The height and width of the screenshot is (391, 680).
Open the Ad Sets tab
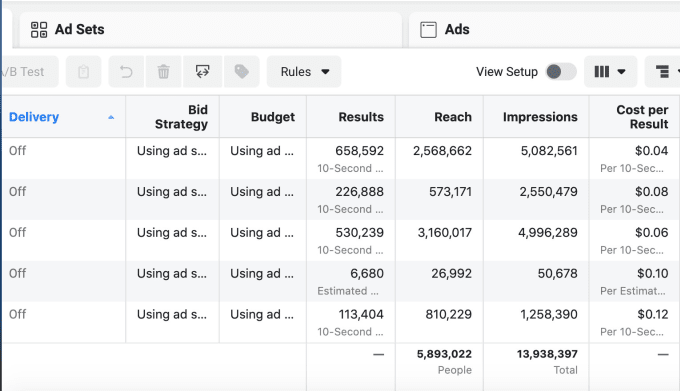[210, 29]
